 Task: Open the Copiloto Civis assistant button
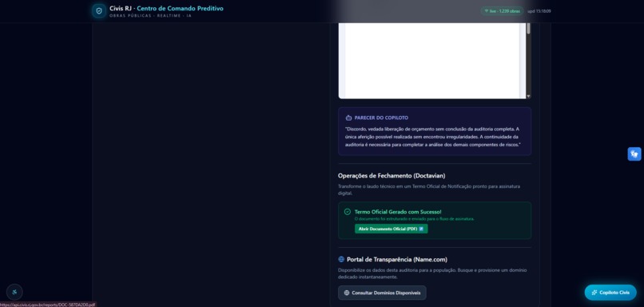point(610,293)
